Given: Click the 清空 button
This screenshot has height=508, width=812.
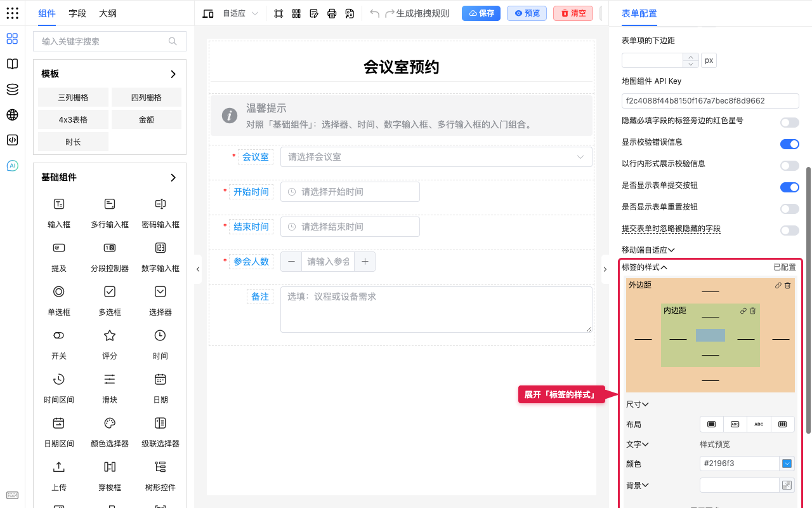Looking at the screenshot, I should pyautogui.click(x=573, y=13).
